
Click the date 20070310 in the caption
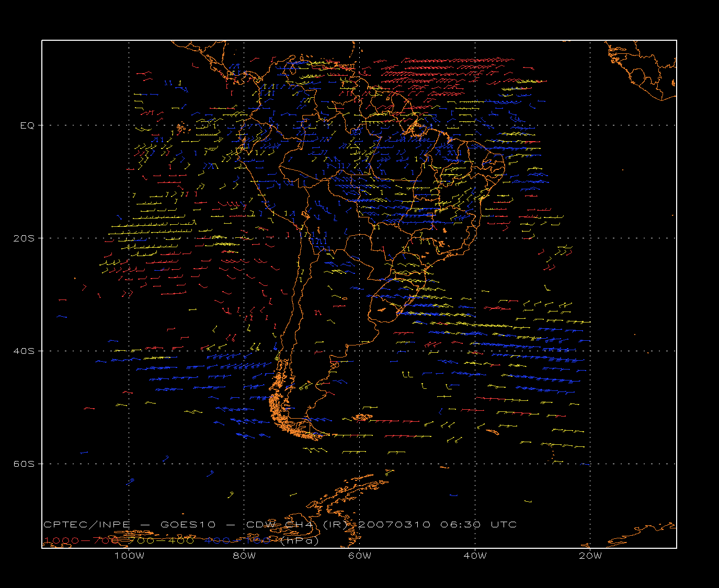395,524
